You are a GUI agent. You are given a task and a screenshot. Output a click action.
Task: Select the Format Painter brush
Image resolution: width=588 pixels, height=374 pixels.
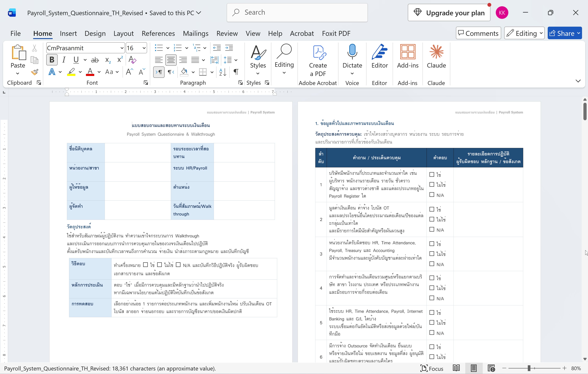(34, 72)
